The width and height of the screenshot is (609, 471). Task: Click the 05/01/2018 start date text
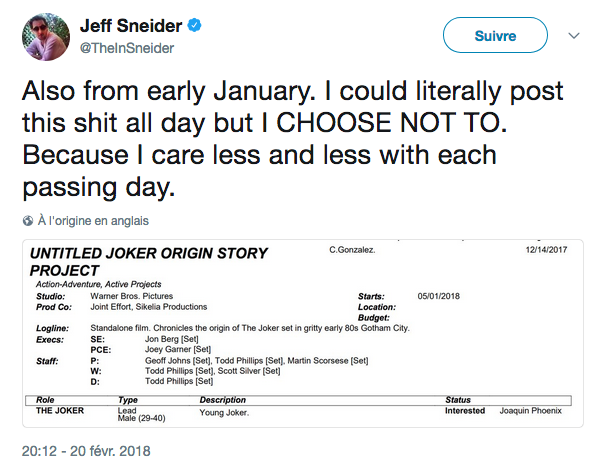tap(438, 296)
